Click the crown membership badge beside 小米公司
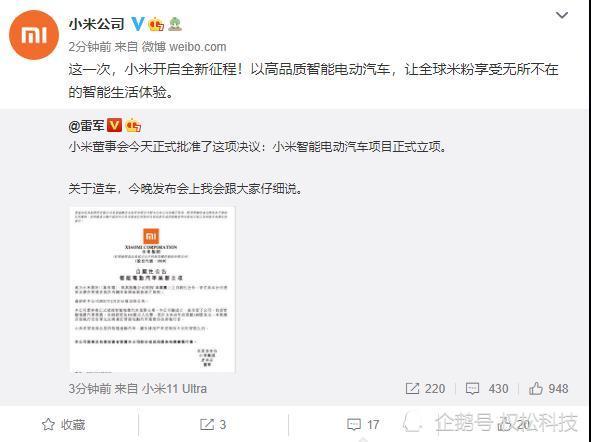 156,24
